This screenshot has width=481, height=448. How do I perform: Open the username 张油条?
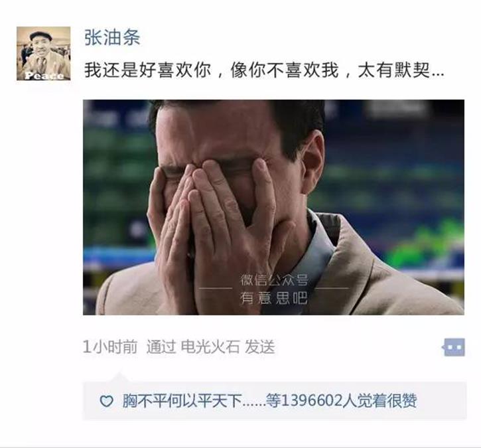(x=112, y=37)
